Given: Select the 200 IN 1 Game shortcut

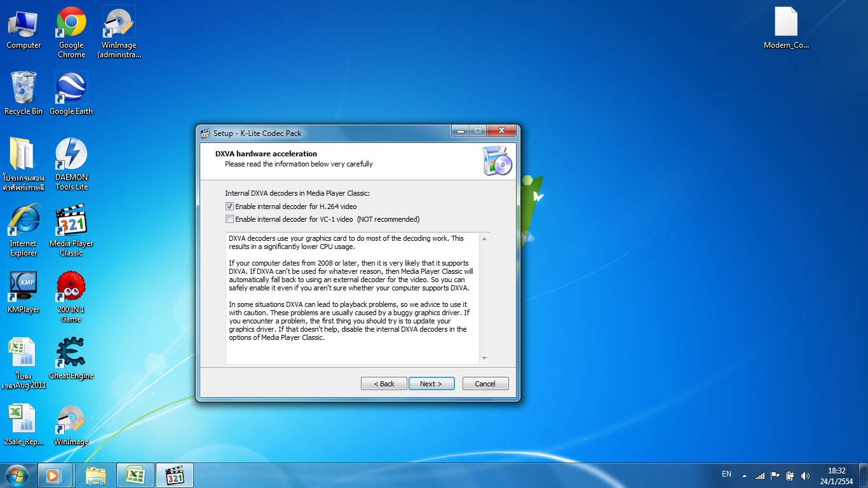Looking at the screenshot, I should click(x=71, y=297).
